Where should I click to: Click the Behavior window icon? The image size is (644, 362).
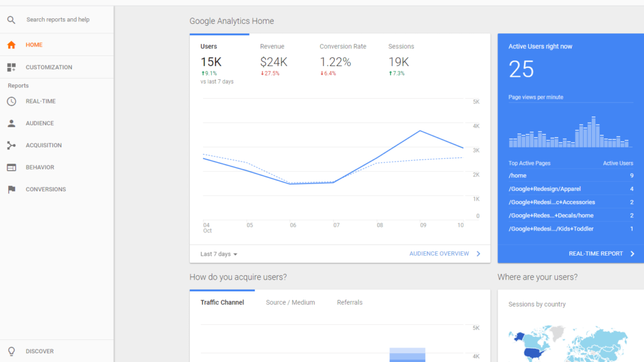click(x=11, y=167)
